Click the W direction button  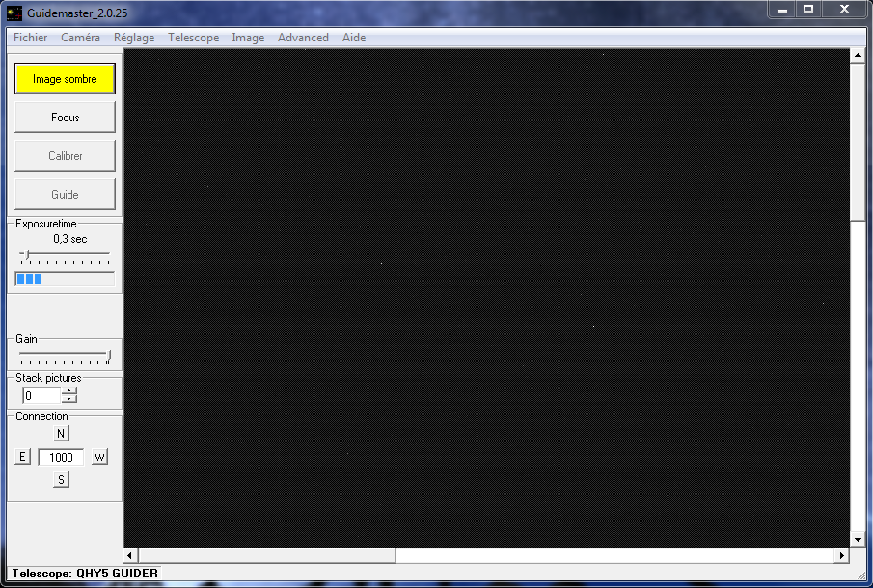[99, 457]
